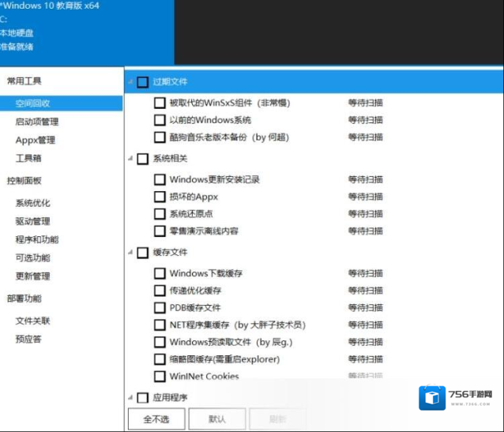Check Windows更新安装记录 checkbox
Image resolution: width=504 pixels, height=432 pixels.
[x=160, y=179]
